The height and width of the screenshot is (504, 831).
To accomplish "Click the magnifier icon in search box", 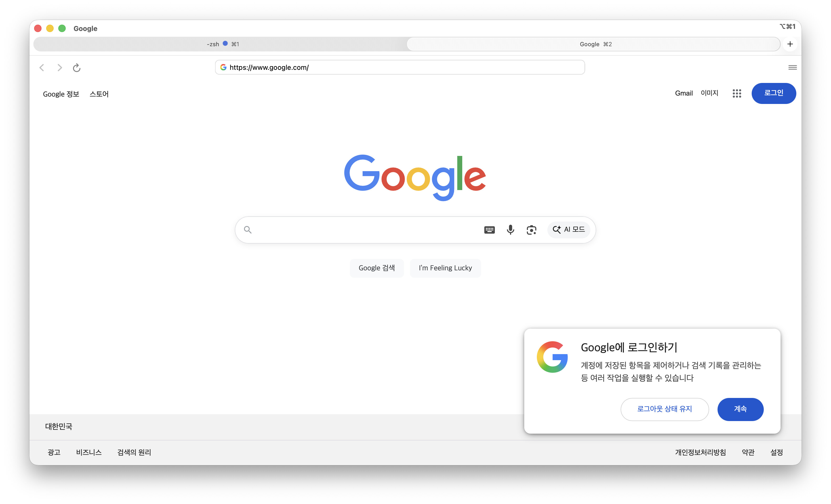I will [248, 230].
